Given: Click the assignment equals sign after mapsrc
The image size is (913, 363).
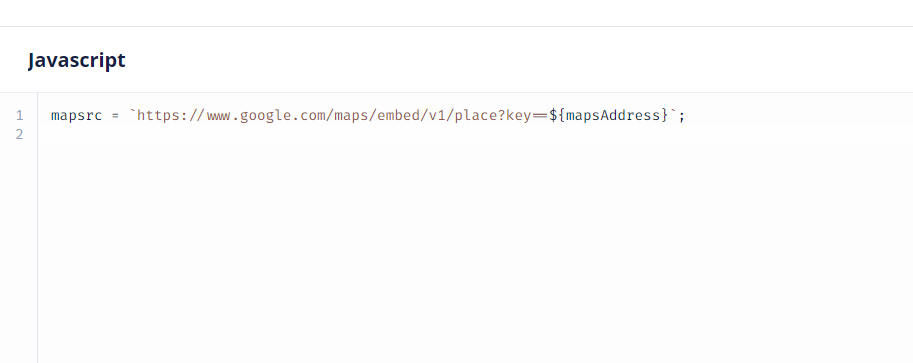Looking at the screenshot, I should coord(115,115).
